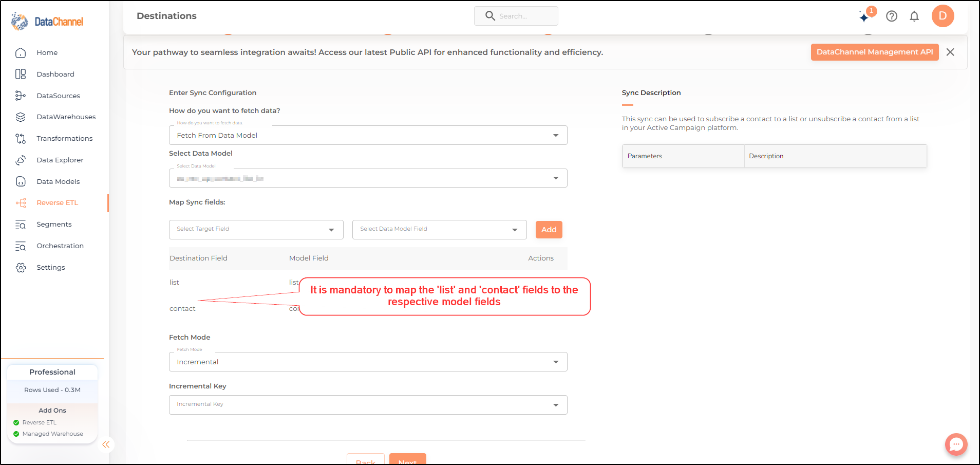Image resolution: width=980 pixels, height=465 pixels.
Task: Open Transformations menu item
Action: click(x=65, y=139)
